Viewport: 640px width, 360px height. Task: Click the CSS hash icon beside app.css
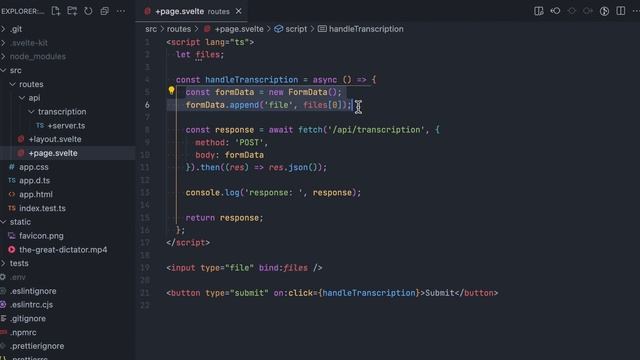pos(12,167)
